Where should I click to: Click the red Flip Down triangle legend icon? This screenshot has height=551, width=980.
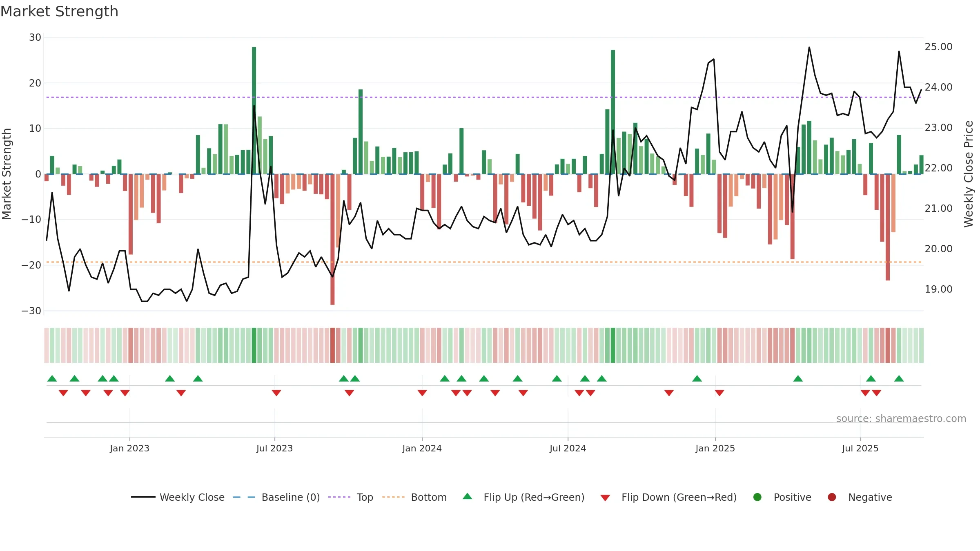pos(606,498)
